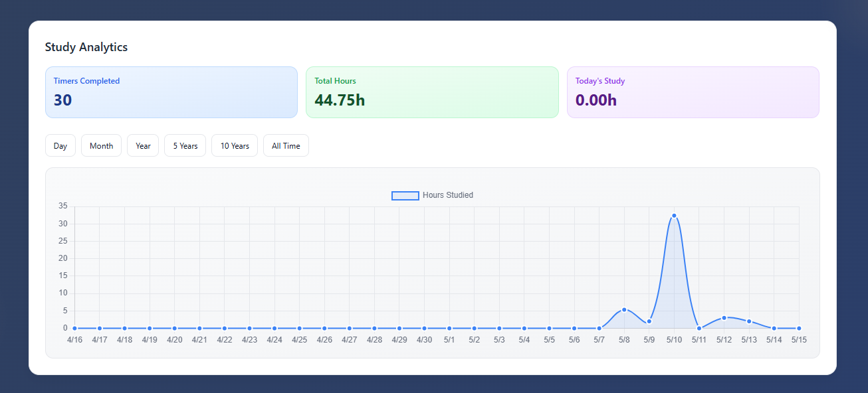Click the 5/10 x-axis label

click(x=674, y=340)
